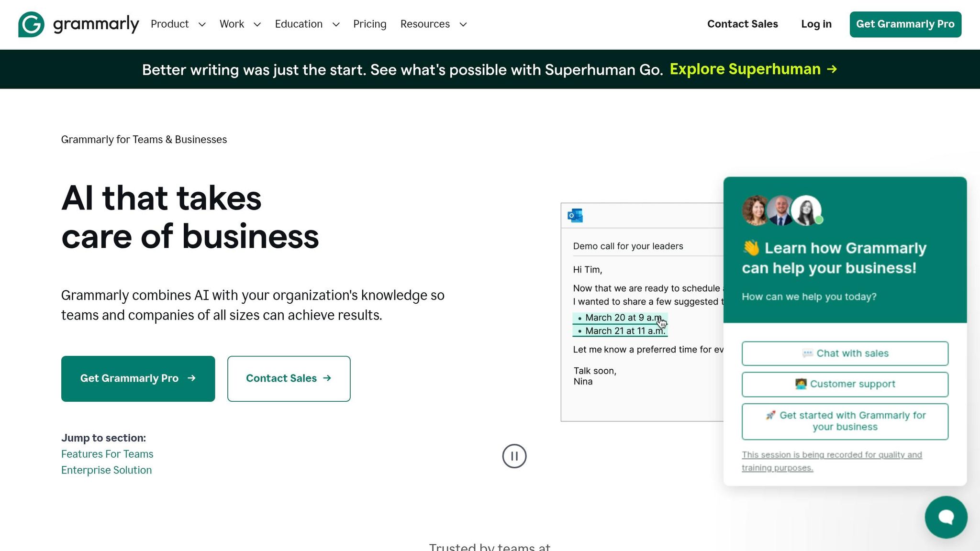Open the session recording notice link
Image resolution: width=980 pixels, height=551 pixels.
[832, 461]
